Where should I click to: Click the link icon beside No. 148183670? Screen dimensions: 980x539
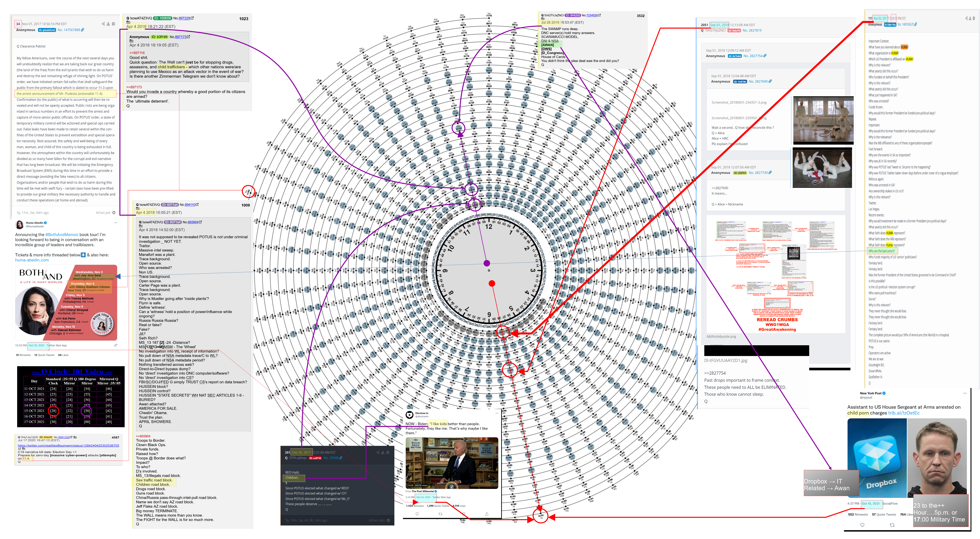(x=915, y=24)
